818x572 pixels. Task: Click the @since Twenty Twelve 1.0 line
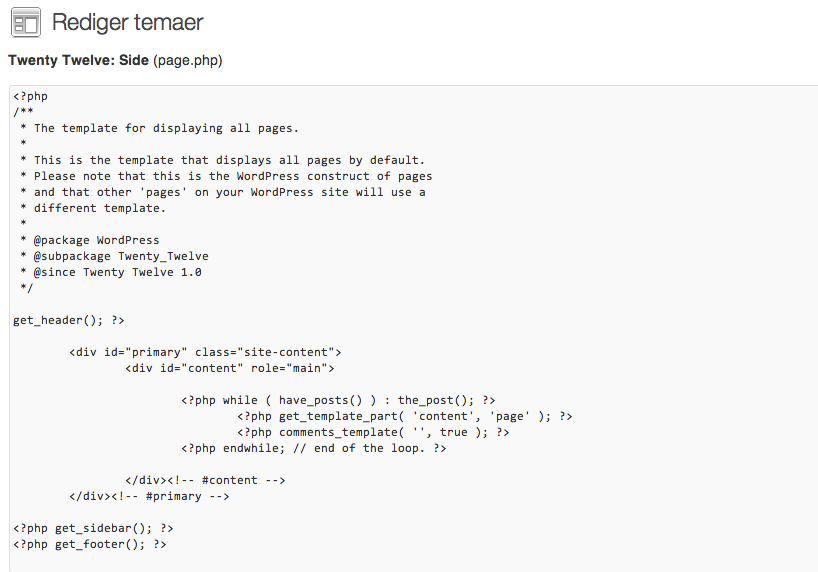click(111, 272)
